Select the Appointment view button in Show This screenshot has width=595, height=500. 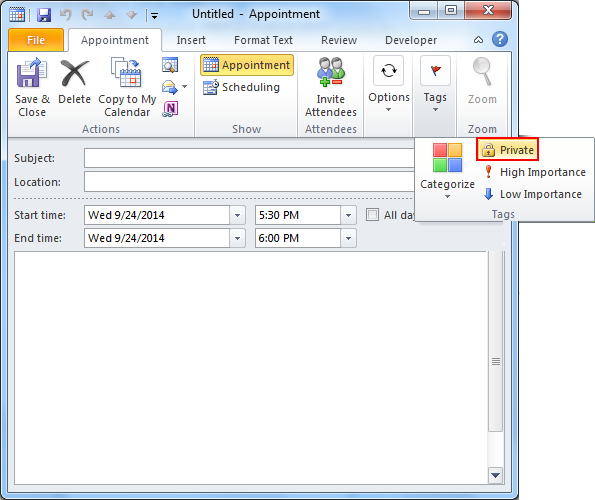[247, 65]
